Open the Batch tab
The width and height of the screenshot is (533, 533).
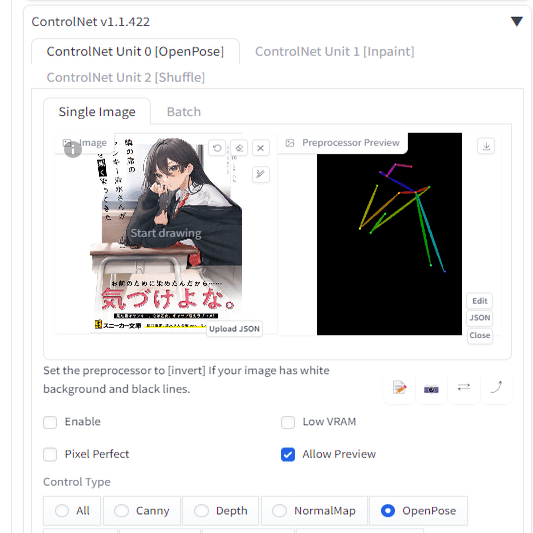tap(184, 111)
